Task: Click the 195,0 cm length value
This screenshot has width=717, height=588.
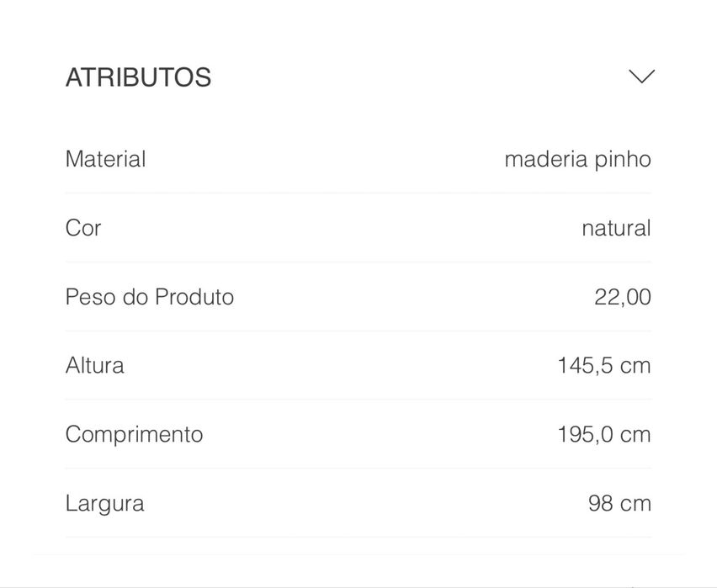Action: (x=603, y=435)
